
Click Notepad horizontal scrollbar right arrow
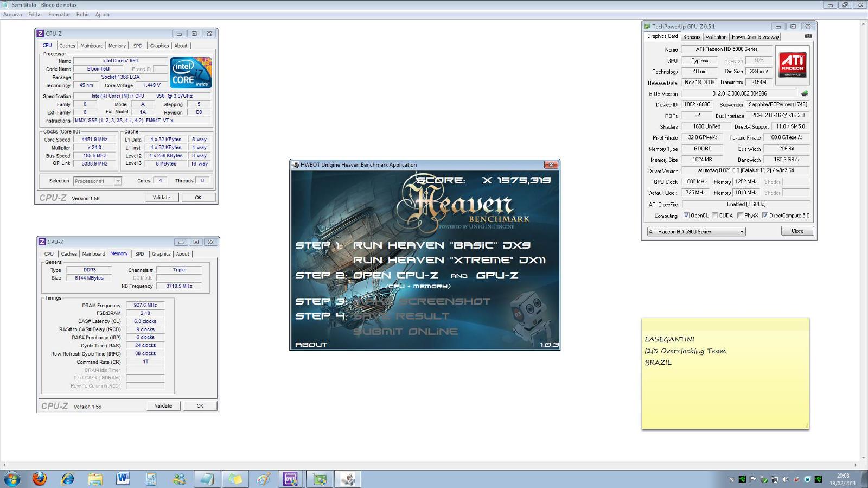(x=855, y=465)
